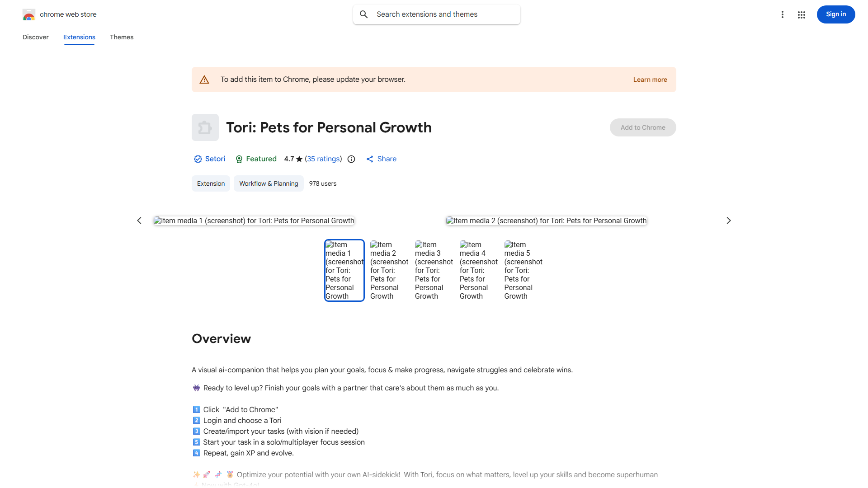The width and height of the screenshot is (868, 488).
Task: Show the next screenshot with right arrow
Action: point(728,221)
